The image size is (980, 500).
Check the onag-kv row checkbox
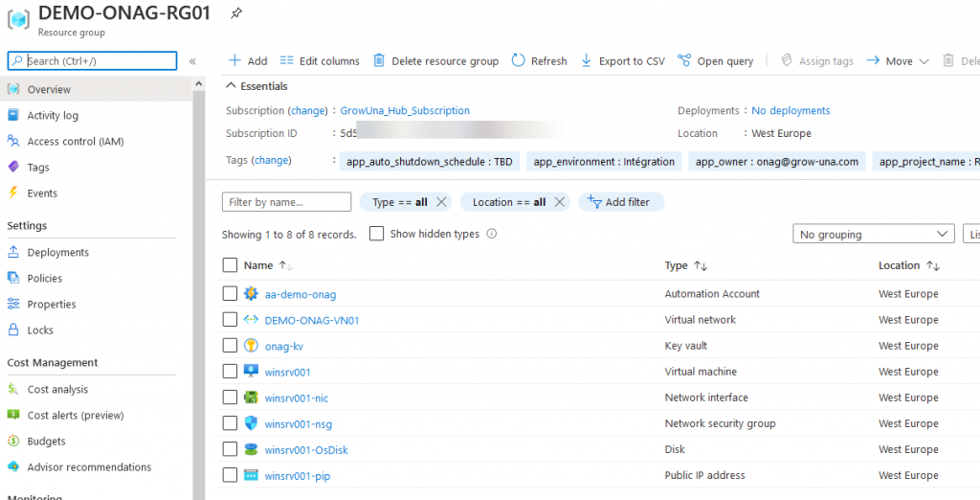click(x=230, y=346)
